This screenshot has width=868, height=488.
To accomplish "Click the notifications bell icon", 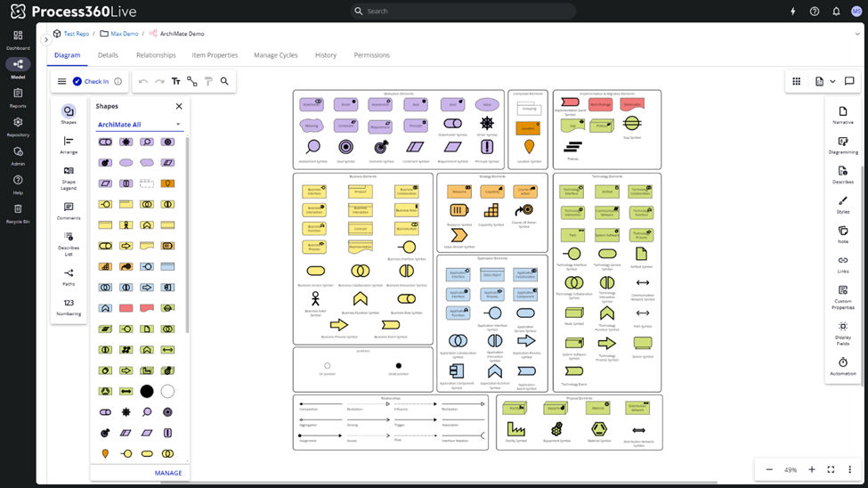I will [836, 12].
